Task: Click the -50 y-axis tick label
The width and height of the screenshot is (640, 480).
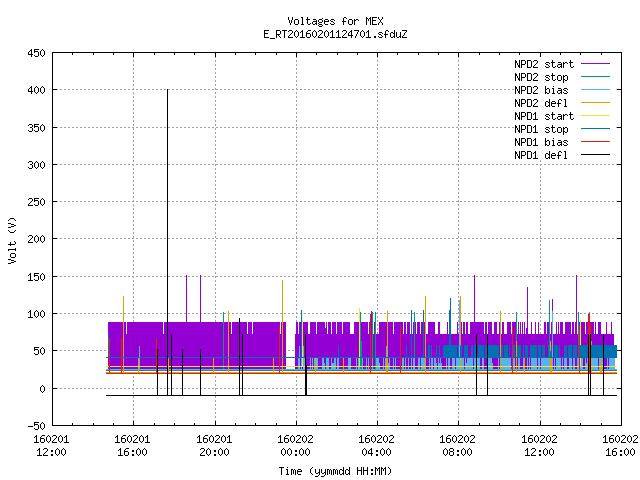Action: point(36,426)
